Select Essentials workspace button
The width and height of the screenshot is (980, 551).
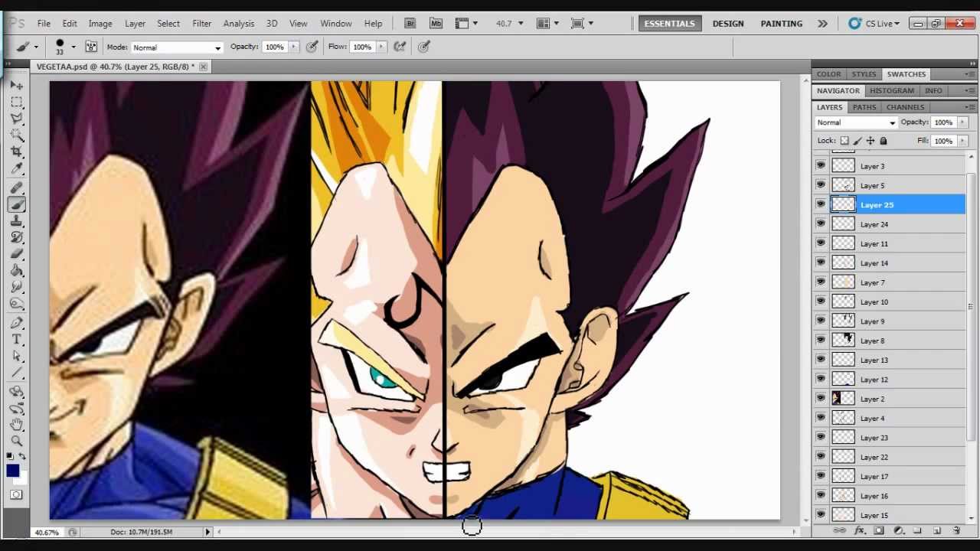click(669, 24)
